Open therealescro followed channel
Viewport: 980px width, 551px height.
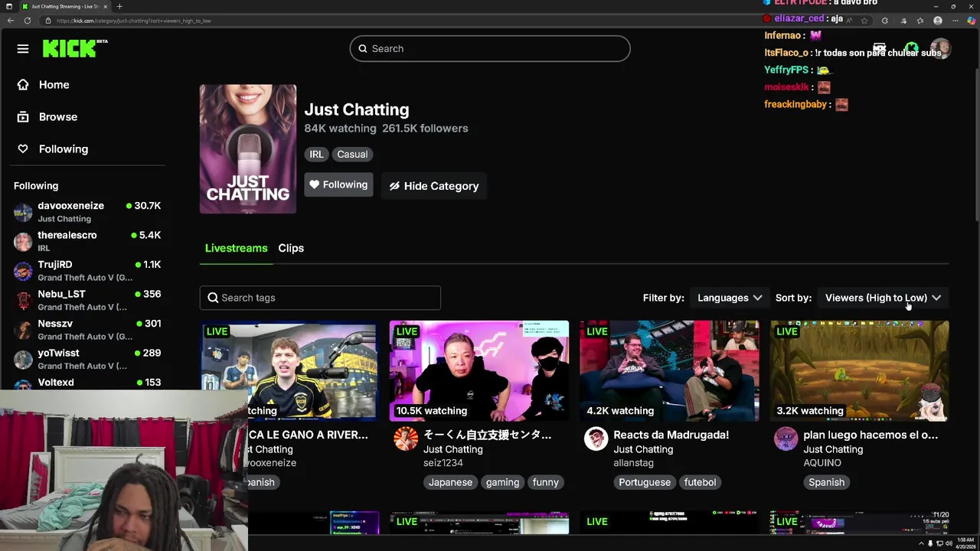[88, 241]
